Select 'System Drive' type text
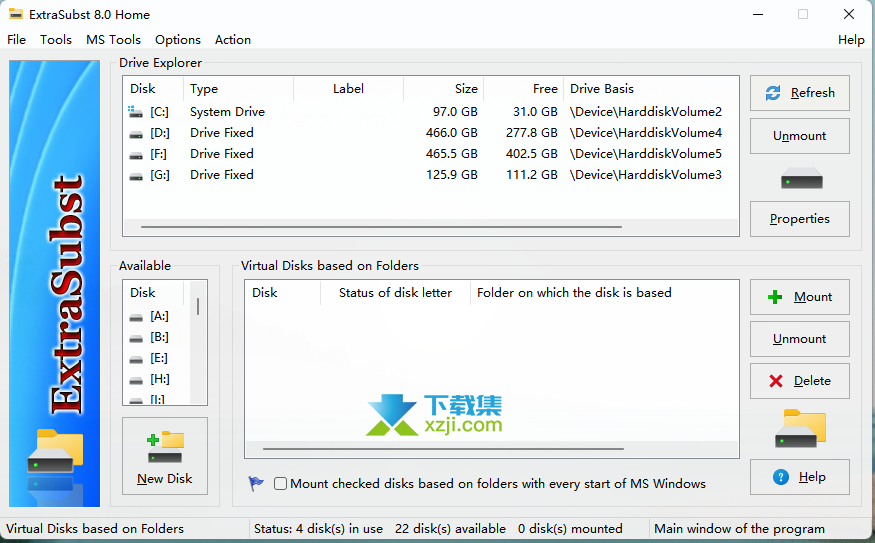This screenshot has width=875, height=543. [x=227, y=112]
